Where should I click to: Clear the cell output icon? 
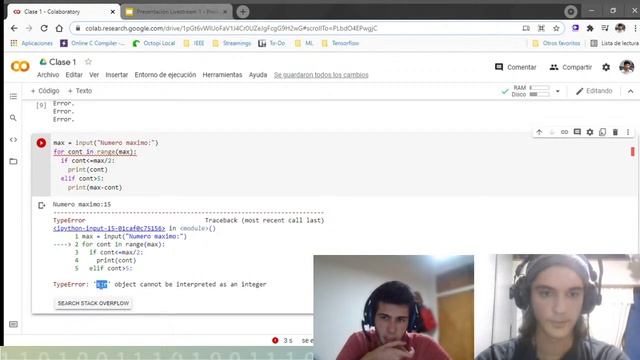point(41,205)
